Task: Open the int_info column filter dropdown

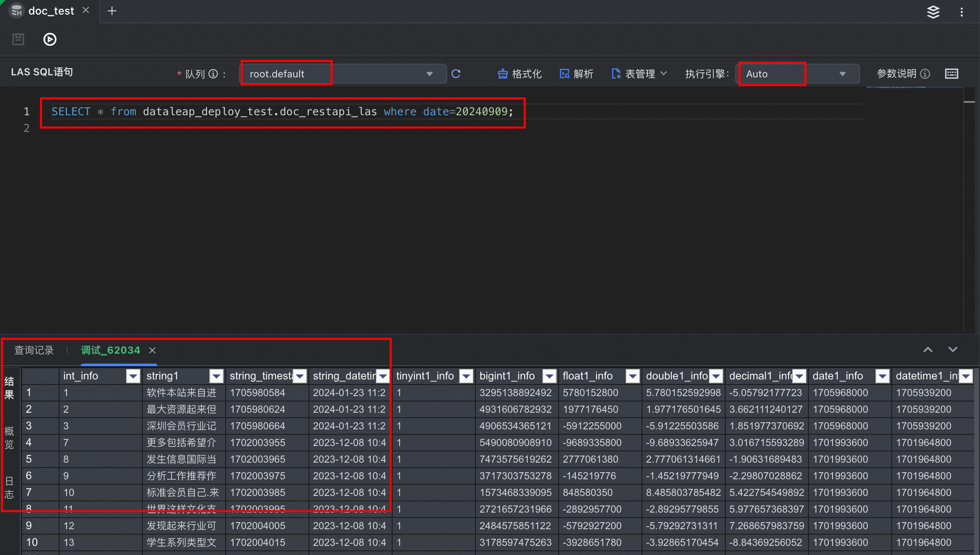Action: point(133,376)
